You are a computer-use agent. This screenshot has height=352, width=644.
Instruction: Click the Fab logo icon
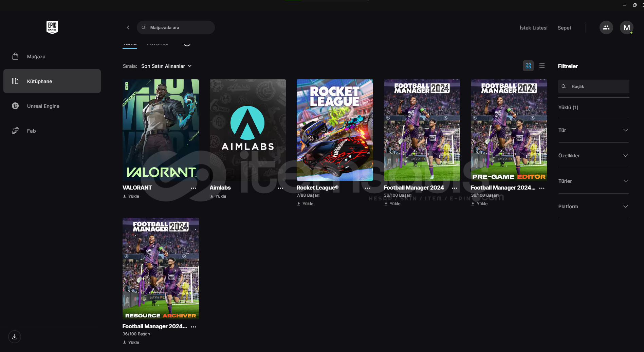coord(15,131)
